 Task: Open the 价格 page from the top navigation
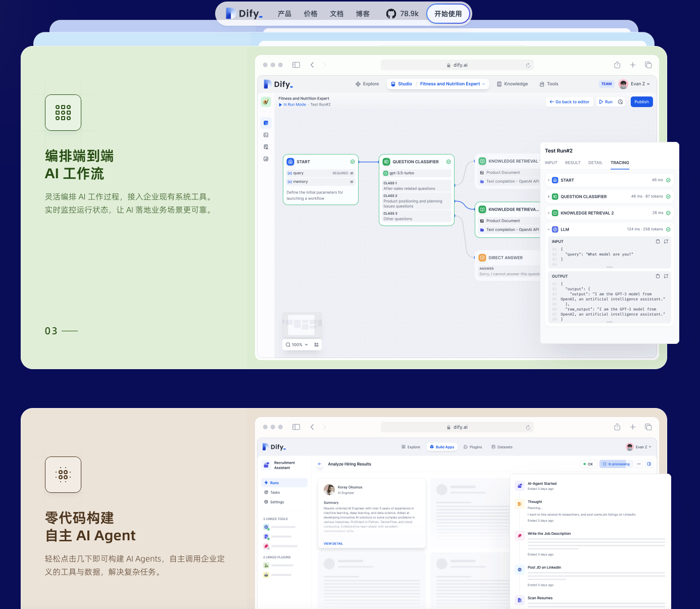311,14
